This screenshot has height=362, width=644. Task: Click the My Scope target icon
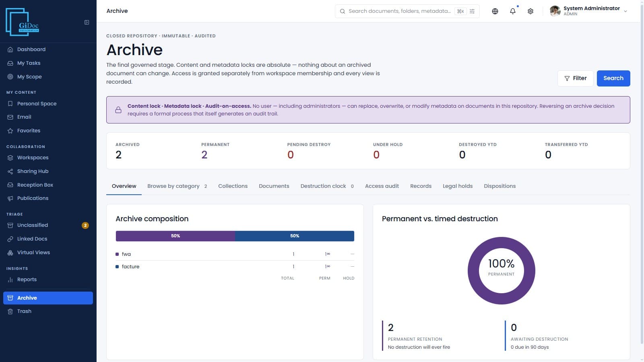[x=10, y=77]
